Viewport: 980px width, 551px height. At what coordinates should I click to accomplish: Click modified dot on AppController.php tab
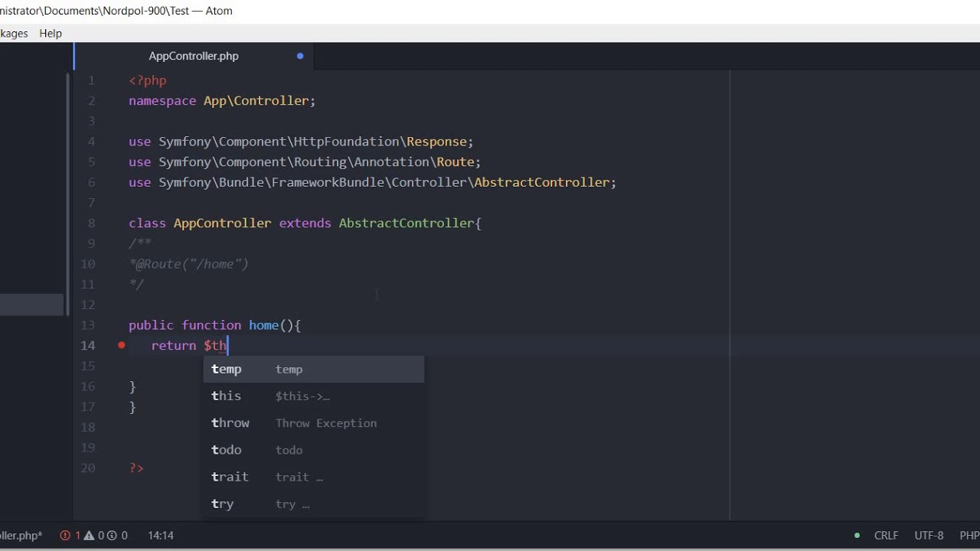[300, 56]
